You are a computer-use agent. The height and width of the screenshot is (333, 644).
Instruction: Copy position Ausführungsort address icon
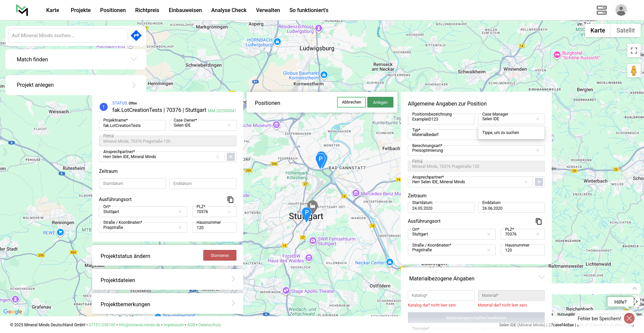[539, 221]
